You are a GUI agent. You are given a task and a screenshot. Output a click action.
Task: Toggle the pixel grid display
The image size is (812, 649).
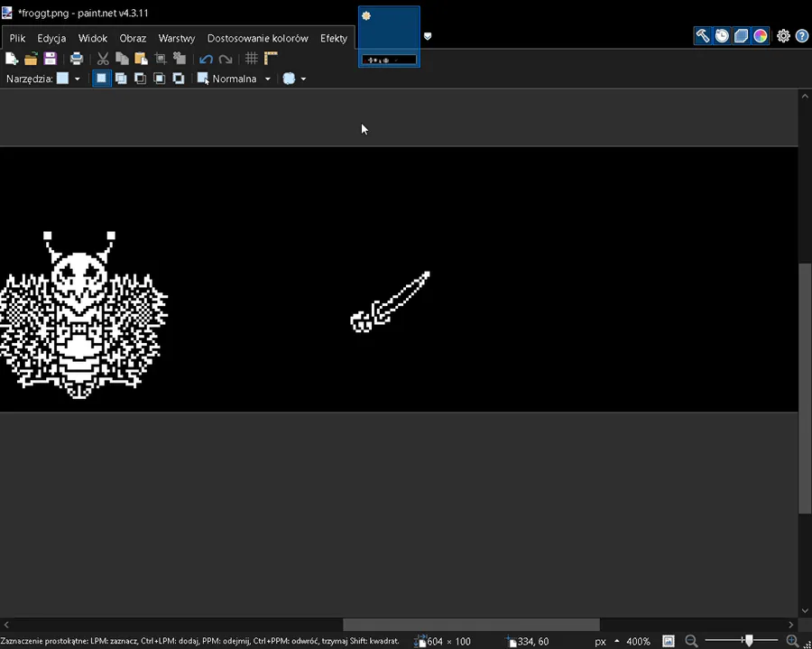252,59
